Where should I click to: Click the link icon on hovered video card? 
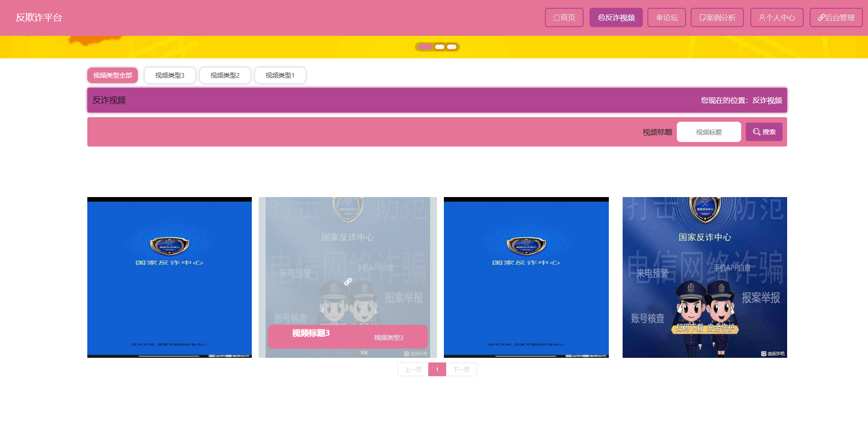(x=348, y=281)
